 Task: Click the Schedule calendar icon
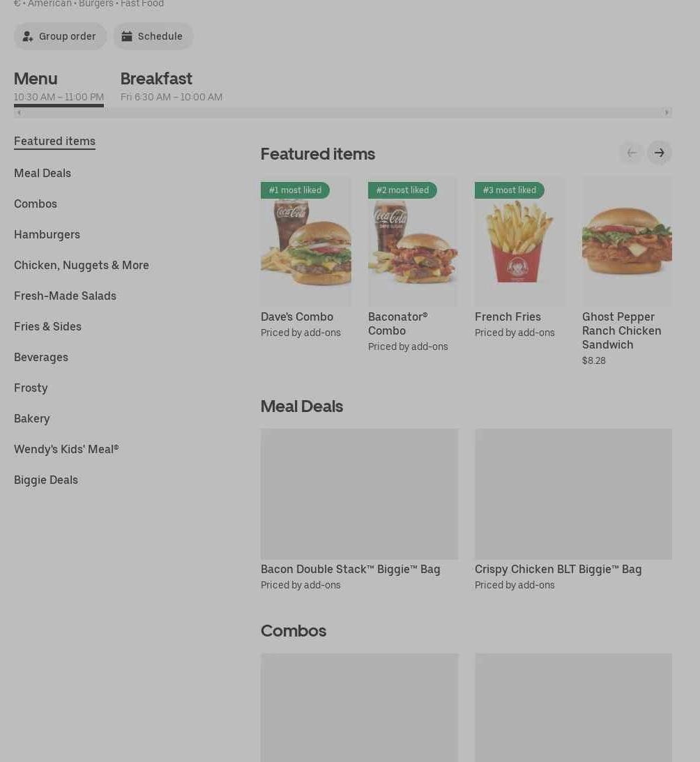click(126, 36)
